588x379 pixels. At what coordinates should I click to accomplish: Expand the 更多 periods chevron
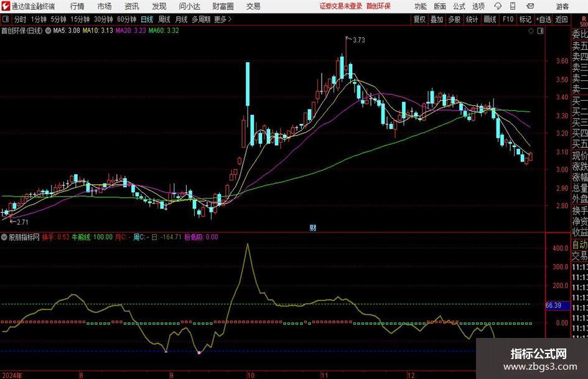pos(230,19)
